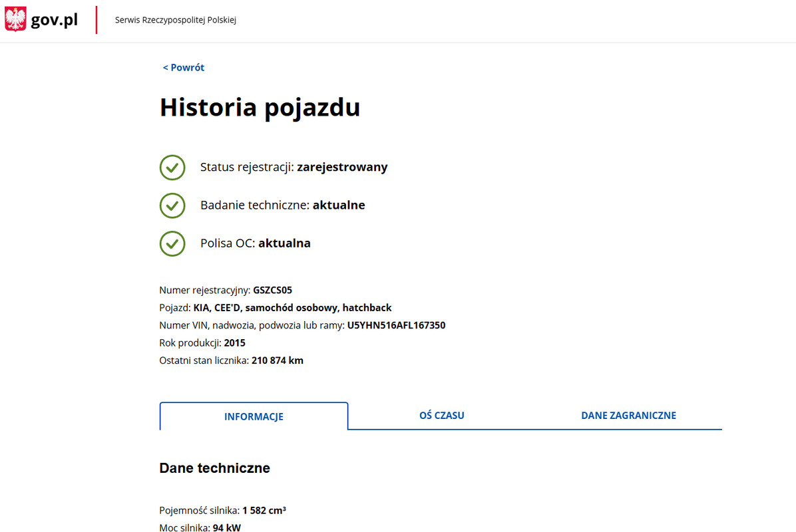The image size is (796, 532).
Task: Click the Polish eagle emblem logo
Action: click(15, 19)
